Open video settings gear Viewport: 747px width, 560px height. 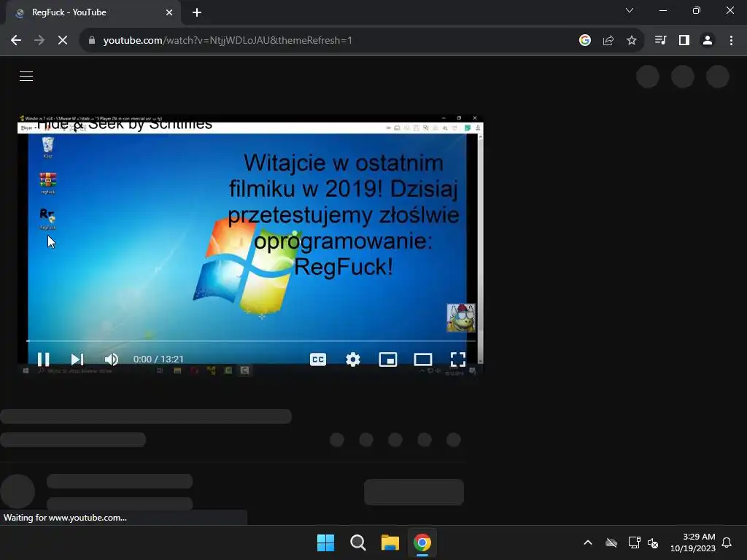[x=352, y=359]
